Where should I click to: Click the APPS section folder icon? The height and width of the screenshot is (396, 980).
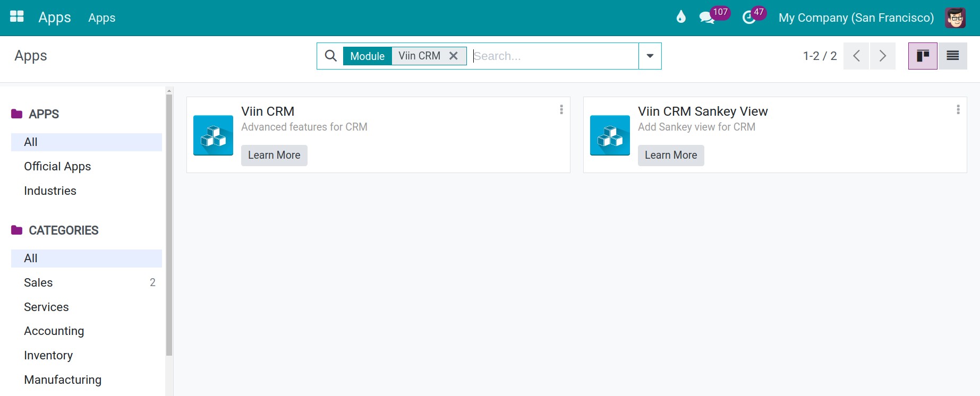tap(17, 114)
